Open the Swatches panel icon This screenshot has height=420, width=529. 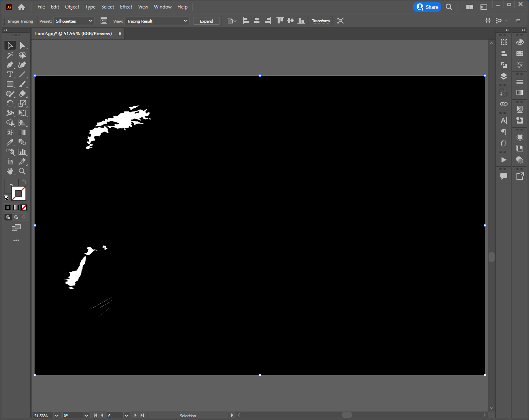coord(520,53)
